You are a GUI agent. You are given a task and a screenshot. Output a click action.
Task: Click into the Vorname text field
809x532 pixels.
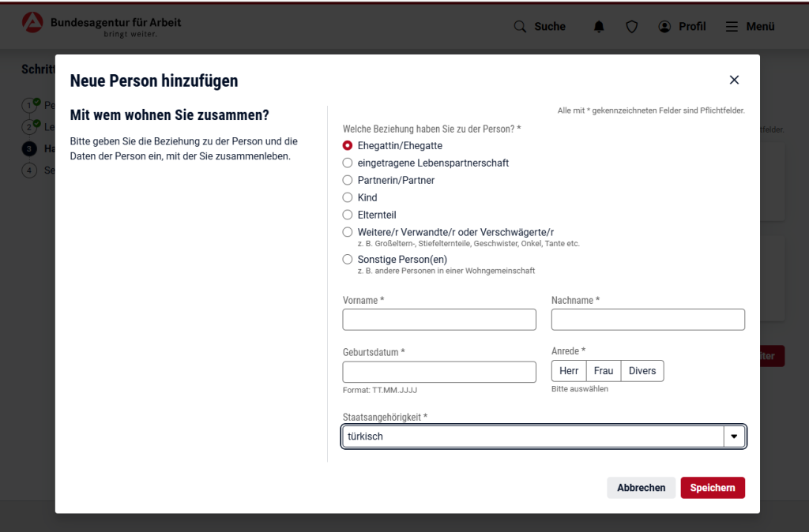(x=439, y=320)
